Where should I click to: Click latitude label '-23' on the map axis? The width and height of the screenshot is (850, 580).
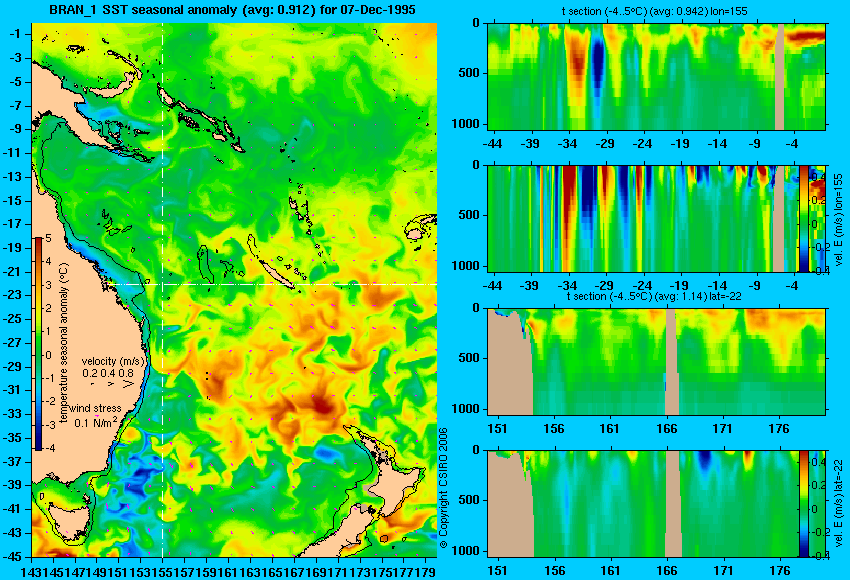(14, 295)
